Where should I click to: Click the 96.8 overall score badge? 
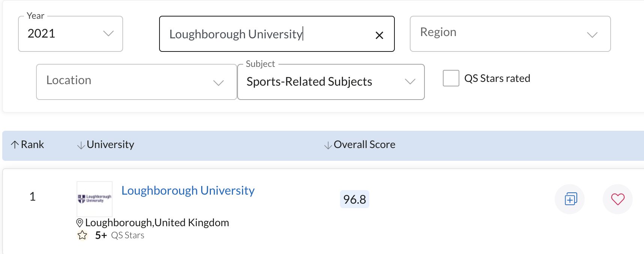point(354,199)
